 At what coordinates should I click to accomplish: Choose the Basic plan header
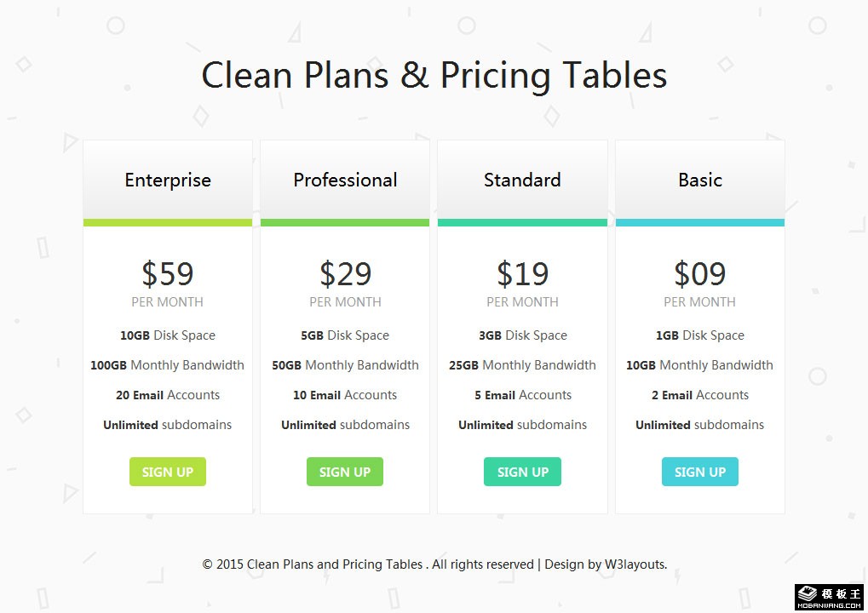click(x=699, y=180)
